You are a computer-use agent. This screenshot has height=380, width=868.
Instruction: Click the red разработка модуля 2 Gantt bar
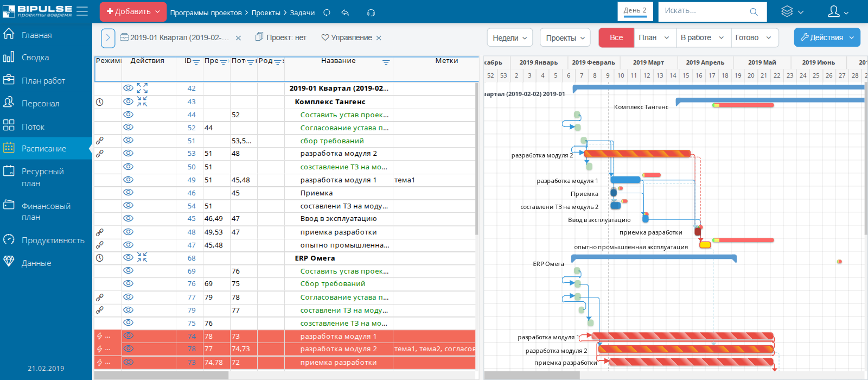click(x=637, y=154)
